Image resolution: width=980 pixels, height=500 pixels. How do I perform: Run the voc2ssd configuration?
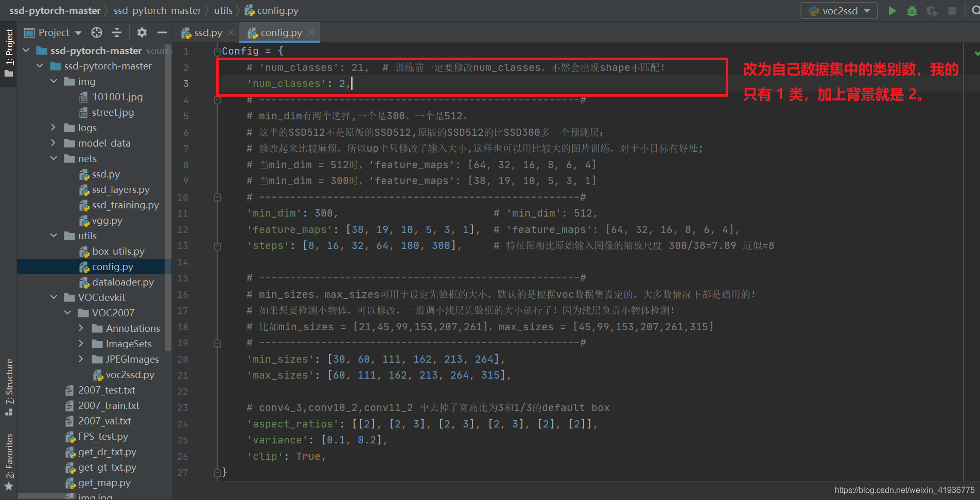[892, 11]
